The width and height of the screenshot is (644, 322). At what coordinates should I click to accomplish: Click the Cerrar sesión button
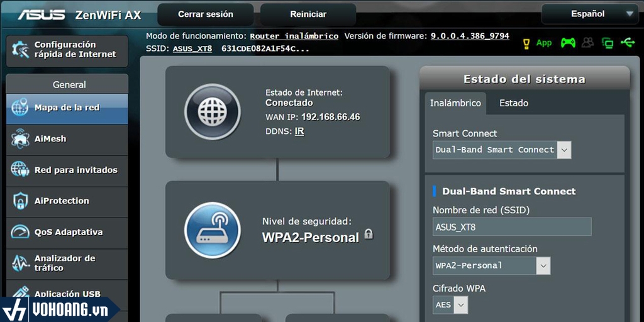pyautogui.click(x=206, y=14)
